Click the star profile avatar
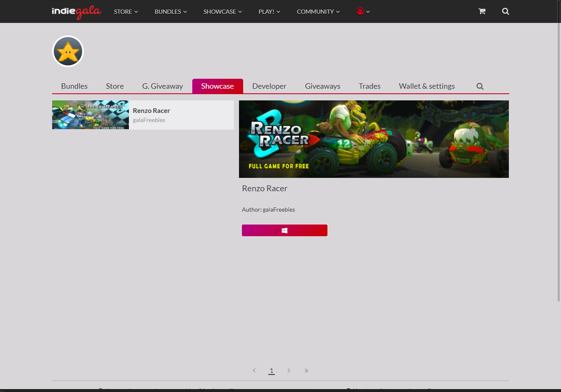Image resolution: width=561 pixels, height=392 pixels. coord(68,51)
